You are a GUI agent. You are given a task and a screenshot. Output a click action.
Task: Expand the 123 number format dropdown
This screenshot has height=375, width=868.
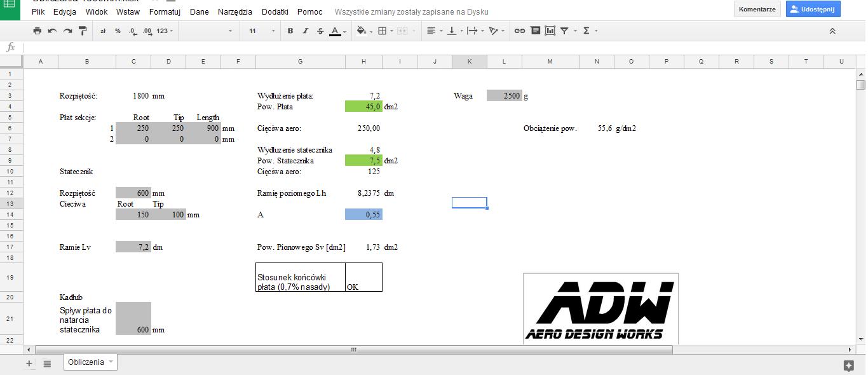click(x=165, y=31)
